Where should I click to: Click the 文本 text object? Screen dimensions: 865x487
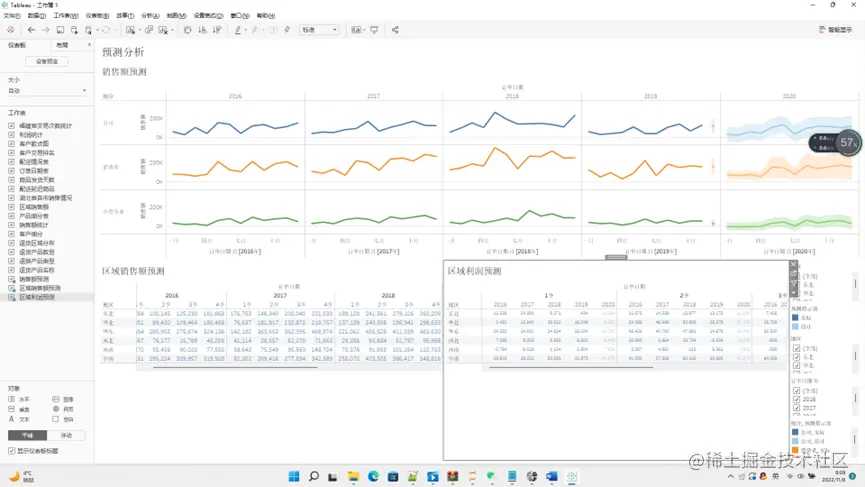pyautogui.click(x=19, y=419)
